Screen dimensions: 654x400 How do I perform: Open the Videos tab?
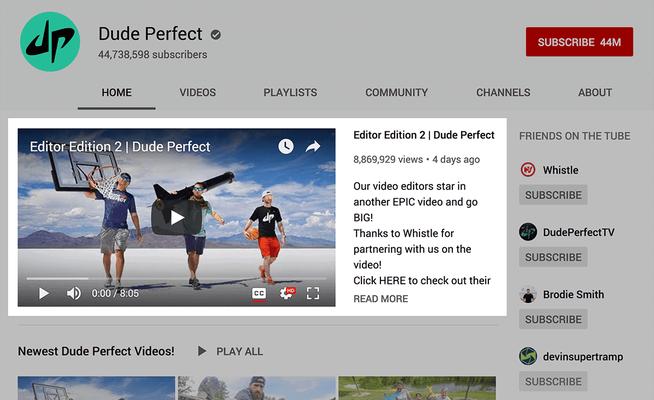pyautogui.click(x=198, y=93)
